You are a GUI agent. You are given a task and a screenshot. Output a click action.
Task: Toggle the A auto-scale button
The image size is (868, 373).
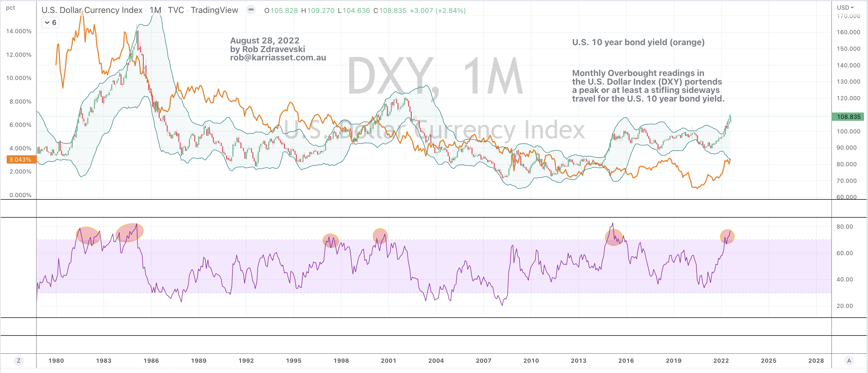click(x=849, y=360)
